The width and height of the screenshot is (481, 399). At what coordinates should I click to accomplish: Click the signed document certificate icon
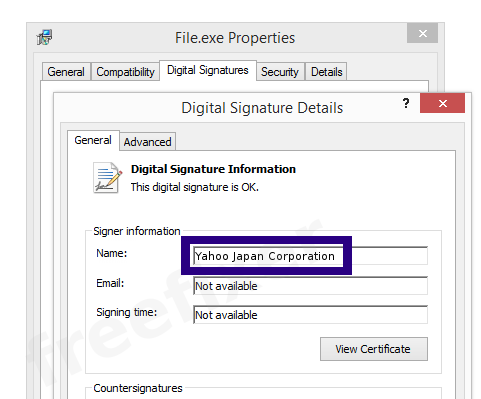107,178
